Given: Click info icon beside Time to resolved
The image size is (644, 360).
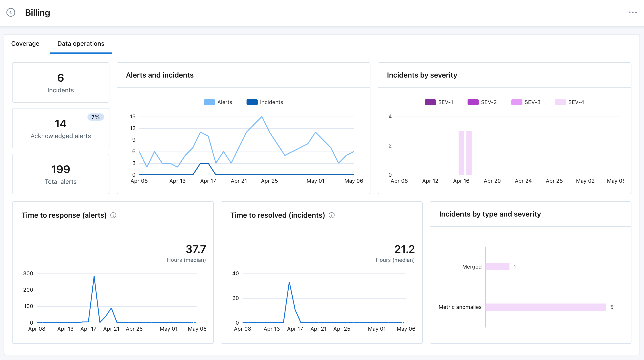Looking at the screenshot, I should pyautogui.click(x=331, y=215).
